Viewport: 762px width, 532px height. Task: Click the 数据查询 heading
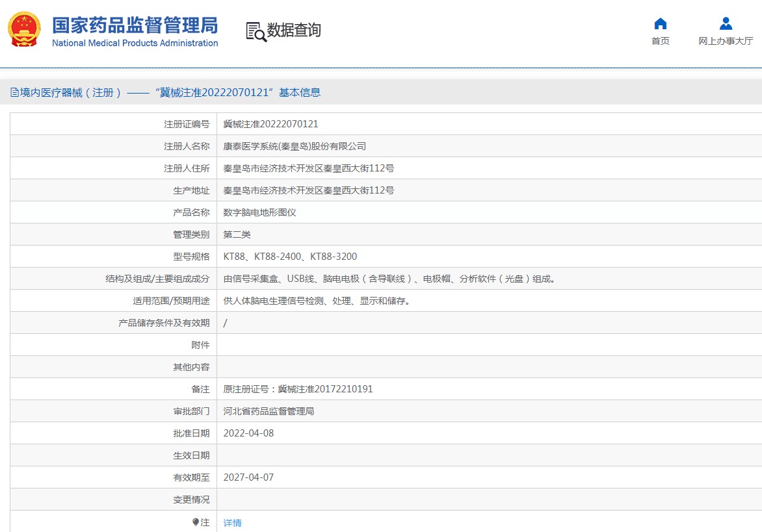click(293, 30)
